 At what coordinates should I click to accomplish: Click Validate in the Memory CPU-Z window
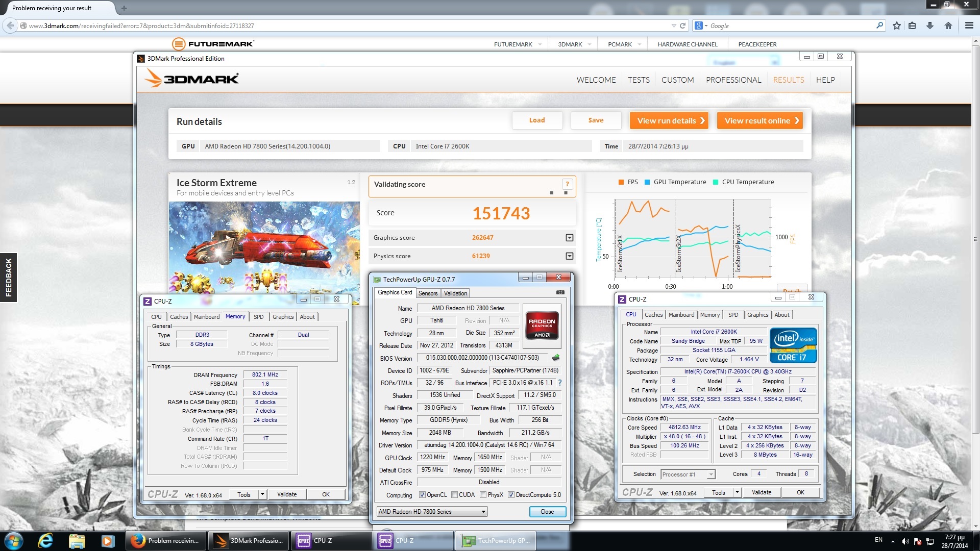click(287, 494)
